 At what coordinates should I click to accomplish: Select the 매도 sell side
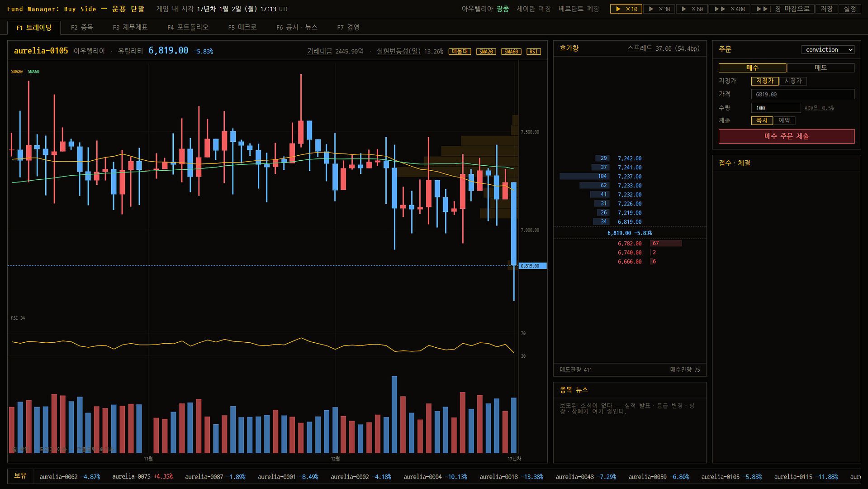821,68
